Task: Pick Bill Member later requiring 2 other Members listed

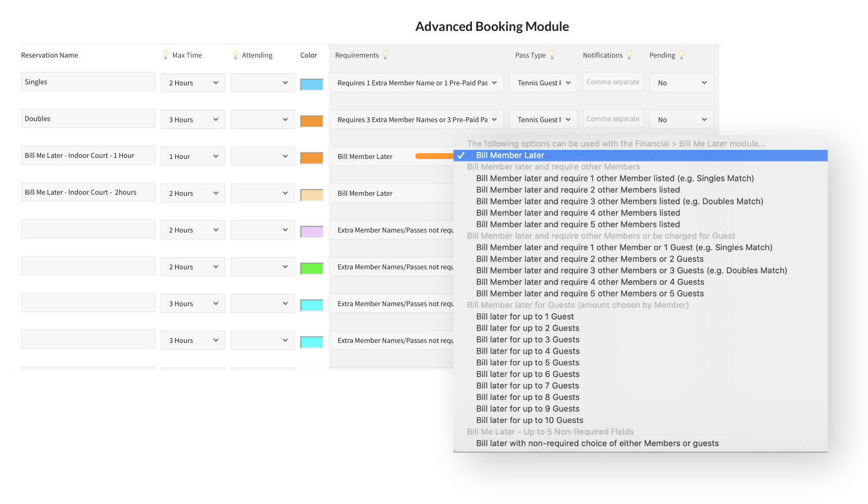Action: (578, 190)
